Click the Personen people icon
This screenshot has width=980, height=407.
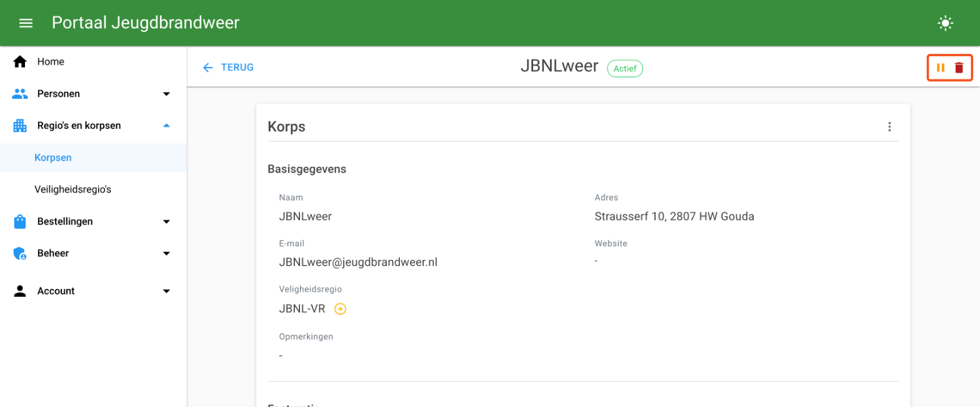point(20,94)
